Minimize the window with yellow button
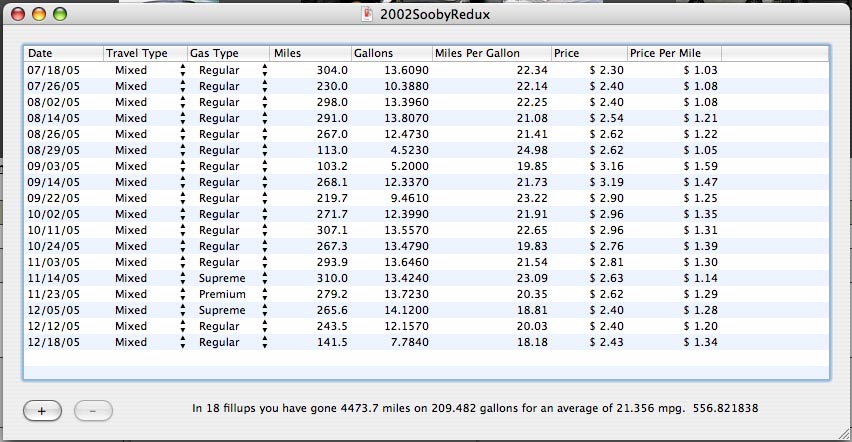The height and width of the screenshot is (442, 852). point(39,14)
